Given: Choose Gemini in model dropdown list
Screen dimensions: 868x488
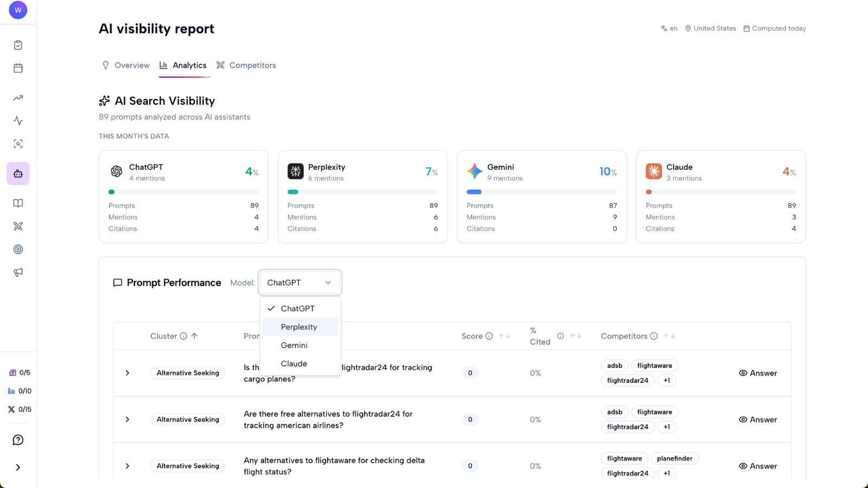Looking at the screenshot, I should coord(301,345).
